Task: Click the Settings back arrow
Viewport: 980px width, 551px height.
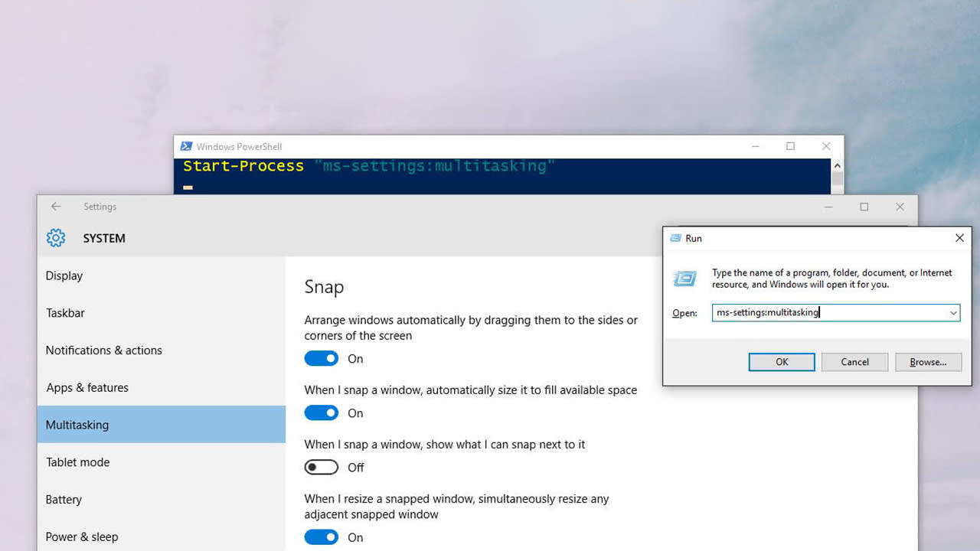Action: tap(56, 207)
